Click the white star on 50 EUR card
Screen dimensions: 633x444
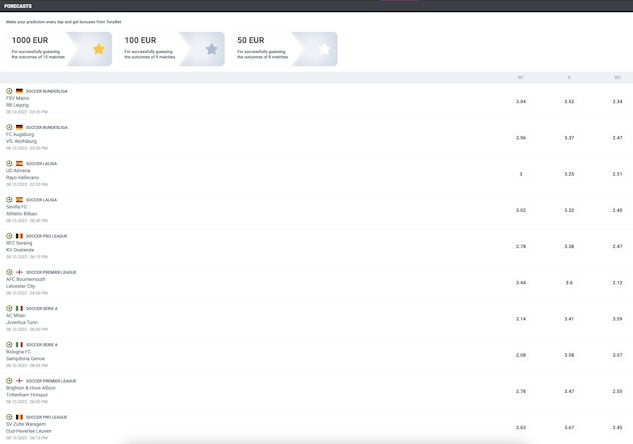point(323,49)
